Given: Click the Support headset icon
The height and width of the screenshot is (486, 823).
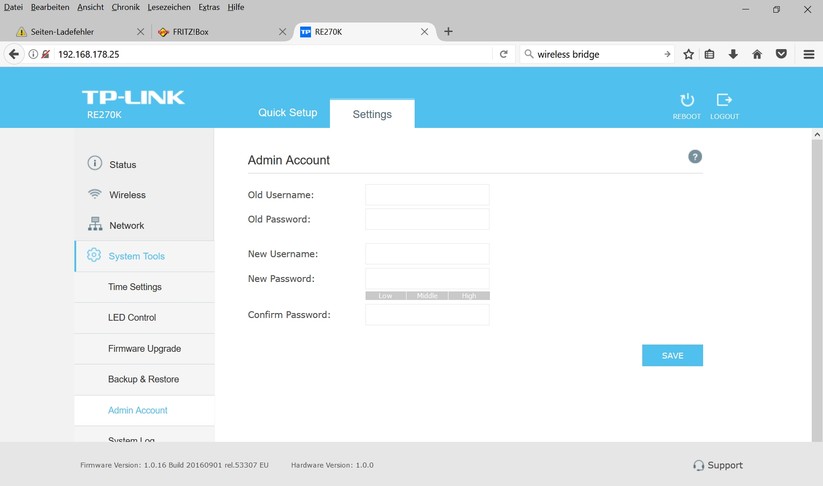Looking at the screenshot, I should 698,465.
